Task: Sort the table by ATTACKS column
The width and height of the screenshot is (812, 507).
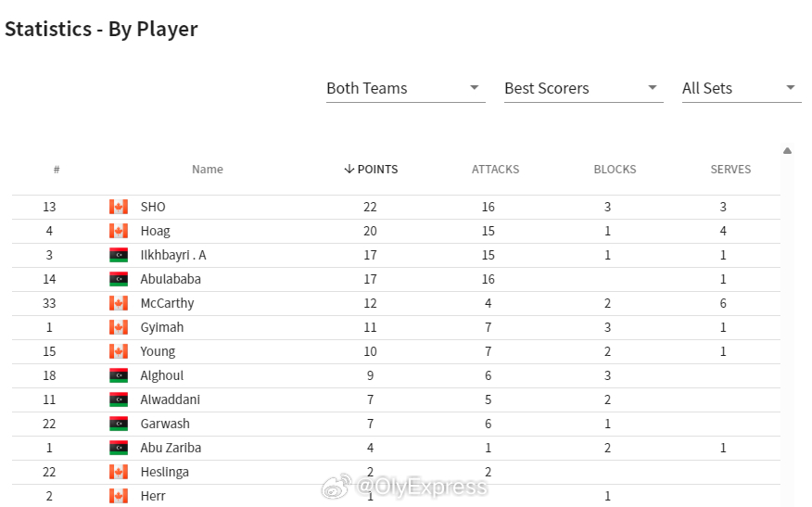Action: pos(495,170)
